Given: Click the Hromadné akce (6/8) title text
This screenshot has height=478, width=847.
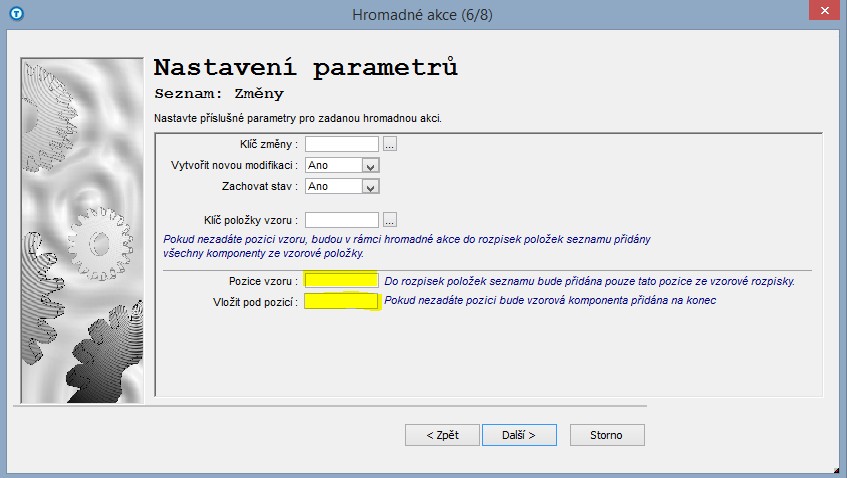Looking at the screenshot, I should click(x=422, y=14).
